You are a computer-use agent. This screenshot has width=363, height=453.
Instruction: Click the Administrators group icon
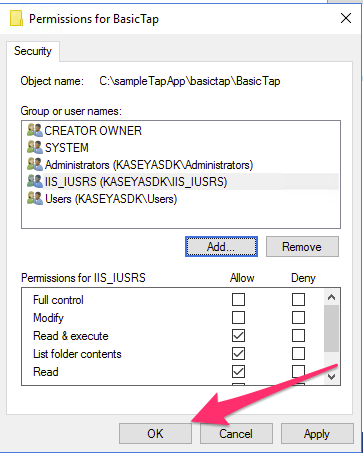coord(35,164)
